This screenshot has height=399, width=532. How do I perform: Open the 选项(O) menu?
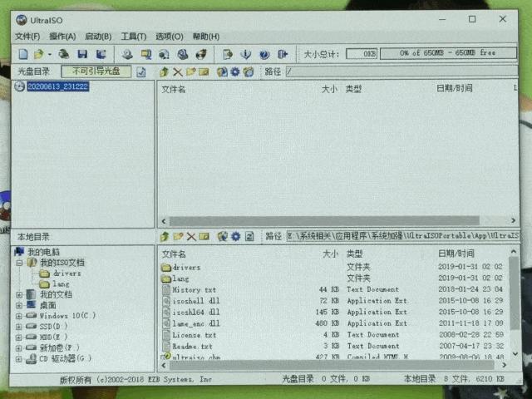(170, 37)
